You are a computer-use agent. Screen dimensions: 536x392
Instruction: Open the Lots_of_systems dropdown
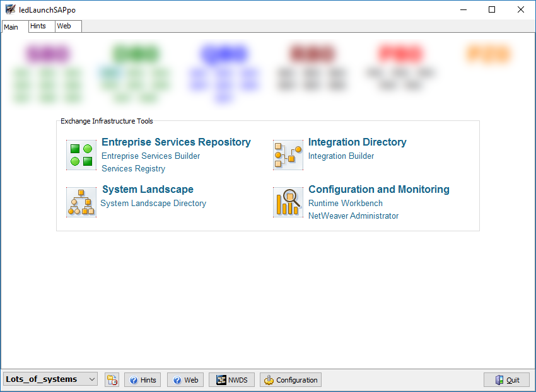click(50, 379)
